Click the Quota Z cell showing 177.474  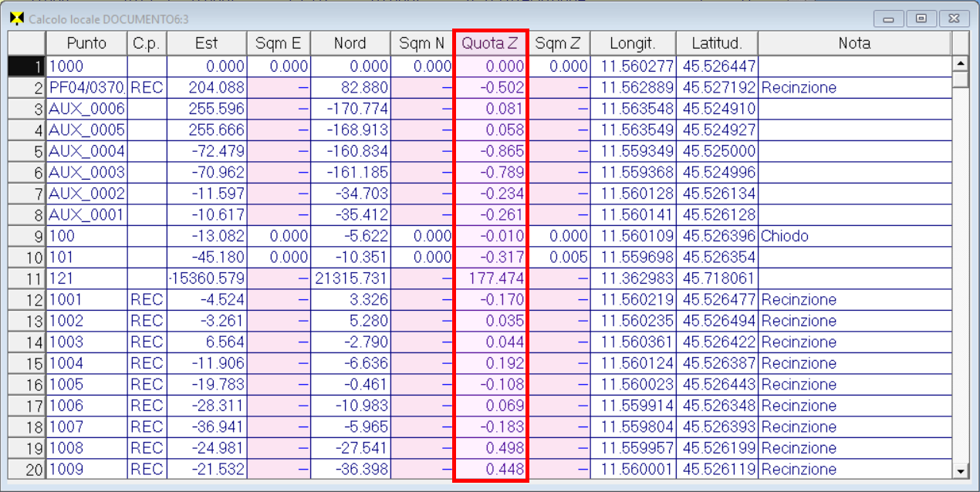[490, 278]
